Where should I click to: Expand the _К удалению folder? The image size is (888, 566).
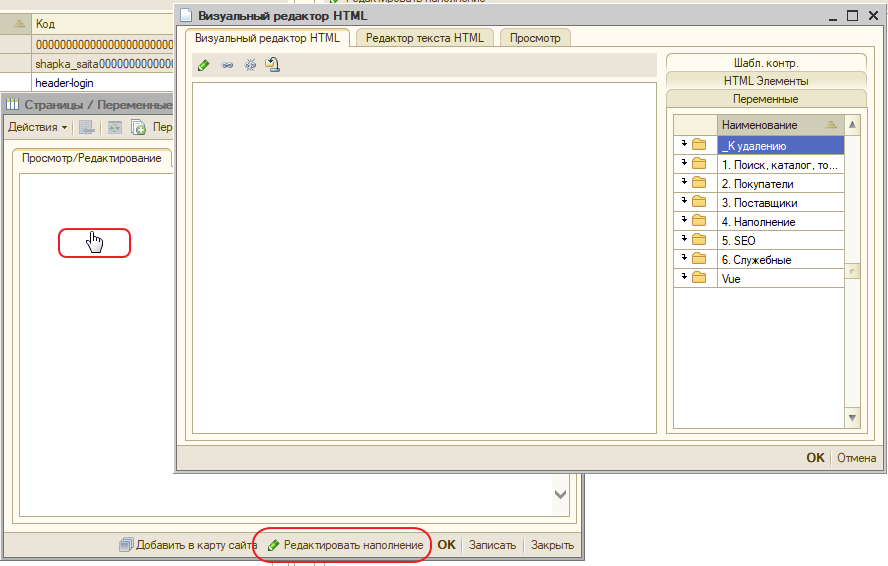coord(684,144)
